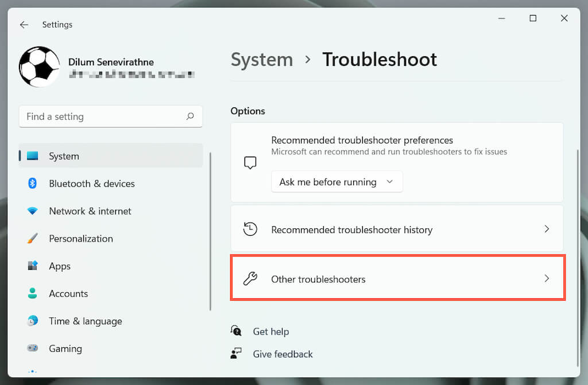
Task: Select the Bluetooth & devices icon
Action: coord(33,184)
